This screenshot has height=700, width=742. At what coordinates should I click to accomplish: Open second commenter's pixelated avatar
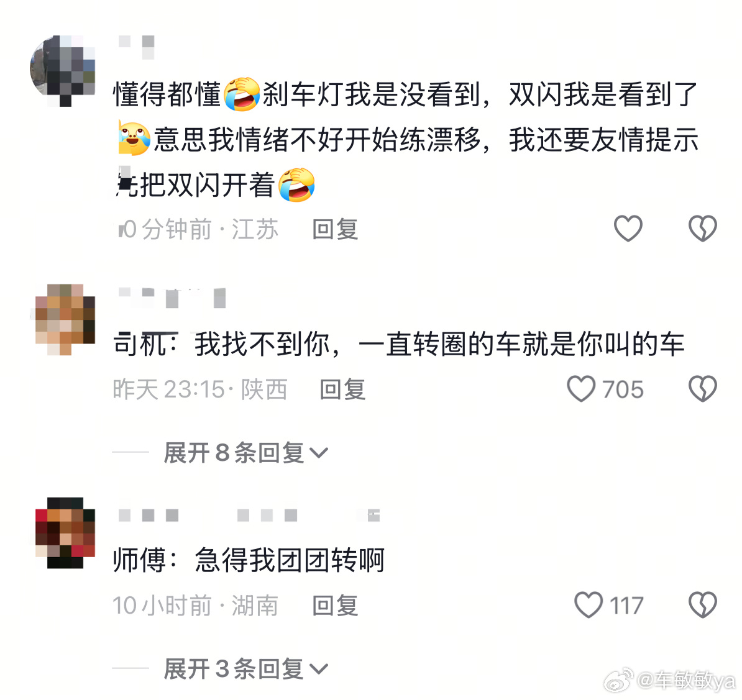[65, 319]
